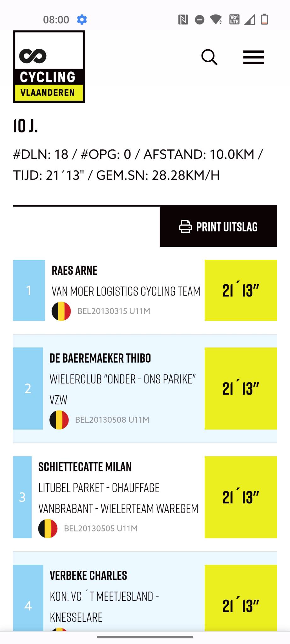
Task: Open the search magnifier icon
Action: (x=209, y=57)
